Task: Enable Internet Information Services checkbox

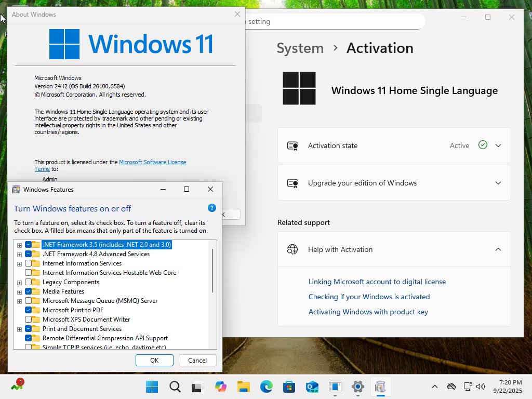Action: tap(28, 263)
